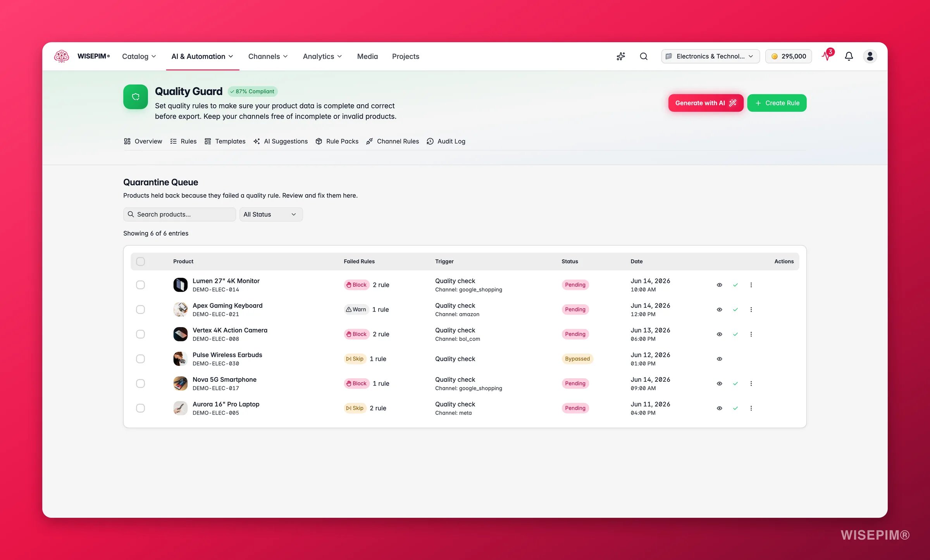The image size is (930, 560).
Task: Approve the Vertex 4K Action Camera entry
Action: tap(735, 334)
